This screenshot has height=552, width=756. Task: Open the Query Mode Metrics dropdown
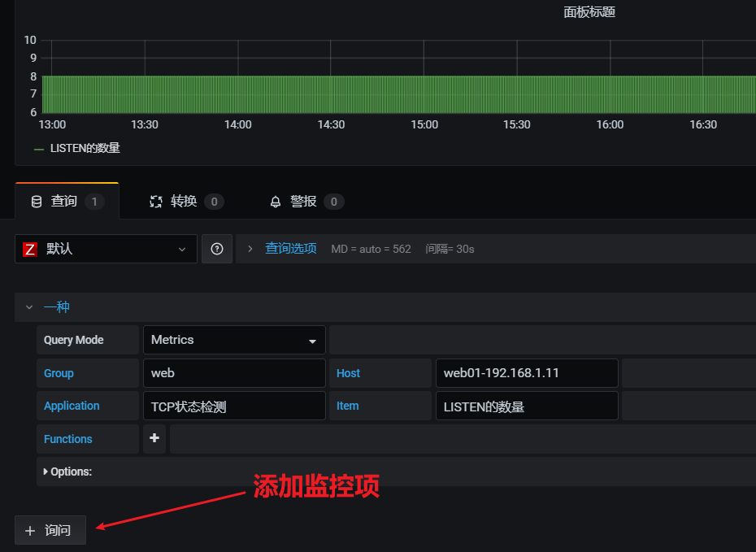(x=234, y=340)
